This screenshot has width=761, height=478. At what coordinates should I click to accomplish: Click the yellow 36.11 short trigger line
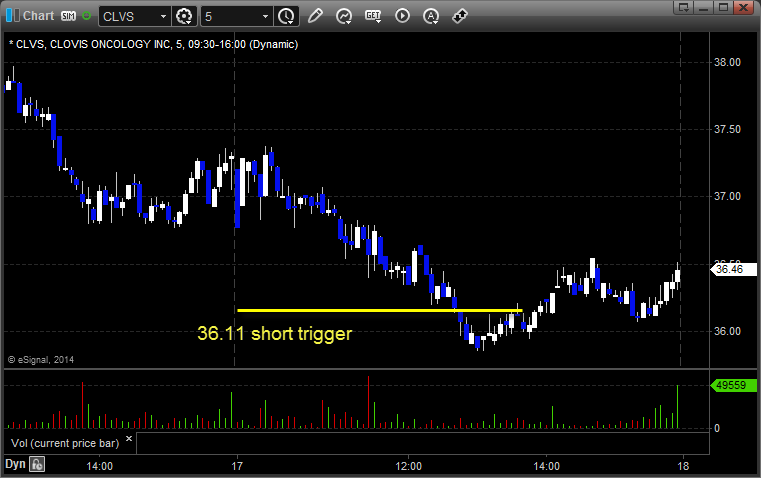point(380,310)
